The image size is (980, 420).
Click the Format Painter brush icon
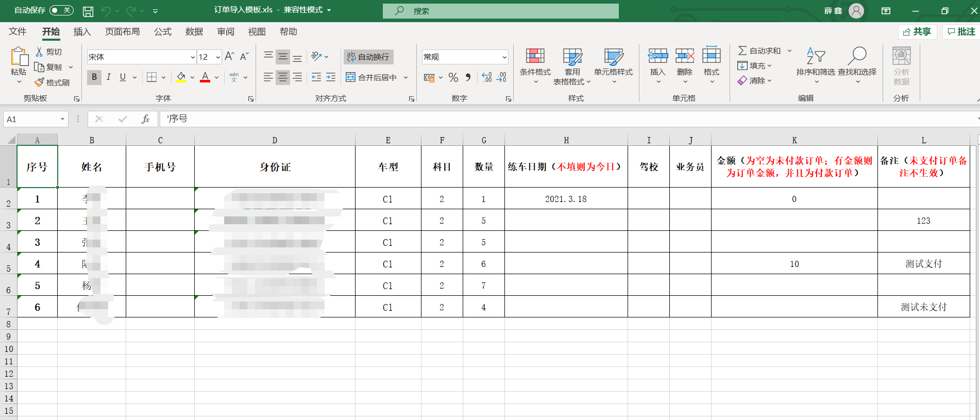40,82
